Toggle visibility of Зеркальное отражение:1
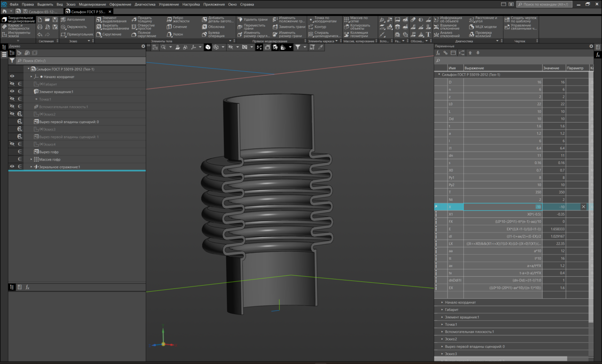The width and height of the screenshot is (602, 364). click(12, 167)
